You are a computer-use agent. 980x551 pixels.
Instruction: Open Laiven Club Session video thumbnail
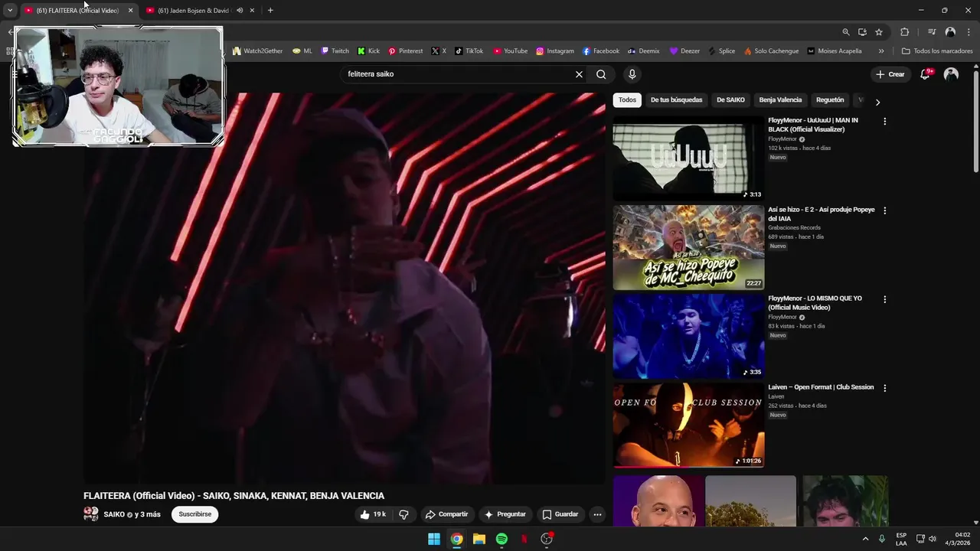(688, 425)
